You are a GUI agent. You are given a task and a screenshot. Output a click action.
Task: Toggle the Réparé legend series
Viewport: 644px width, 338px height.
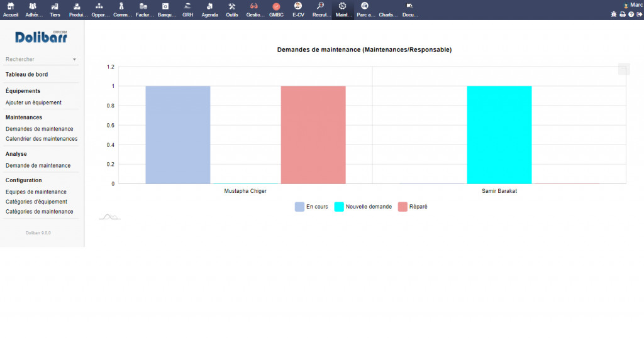coord(413,207)
